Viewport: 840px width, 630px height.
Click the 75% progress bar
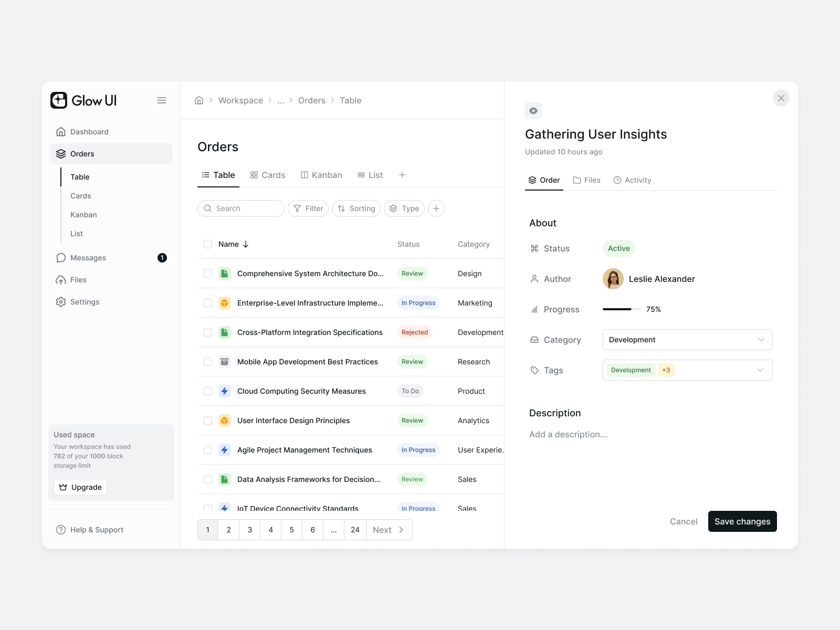pyautogui.click(x=622, y=309)
